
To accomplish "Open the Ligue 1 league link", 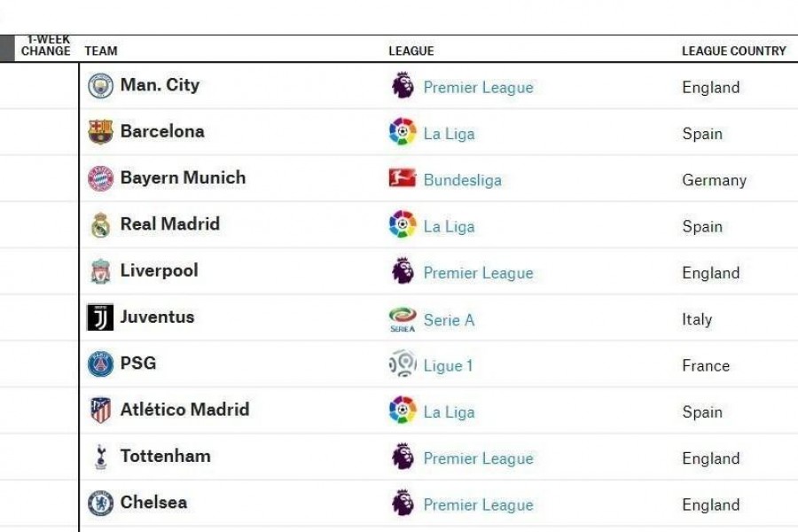I will 448,366.
